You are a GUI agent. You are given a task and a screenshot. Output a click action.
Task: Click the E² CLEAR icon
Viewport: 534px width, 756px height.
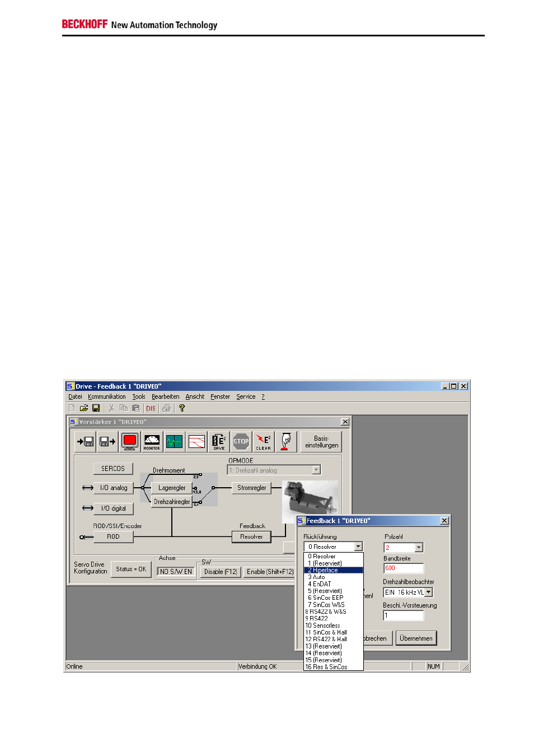[x=264, y=442]
